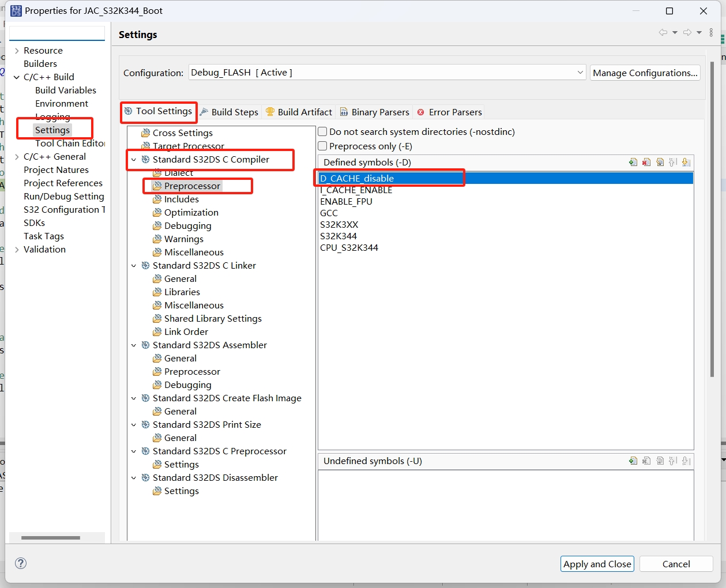Click the right-side vertical scrollbar
Screen dimensions: 726x588
713,219
